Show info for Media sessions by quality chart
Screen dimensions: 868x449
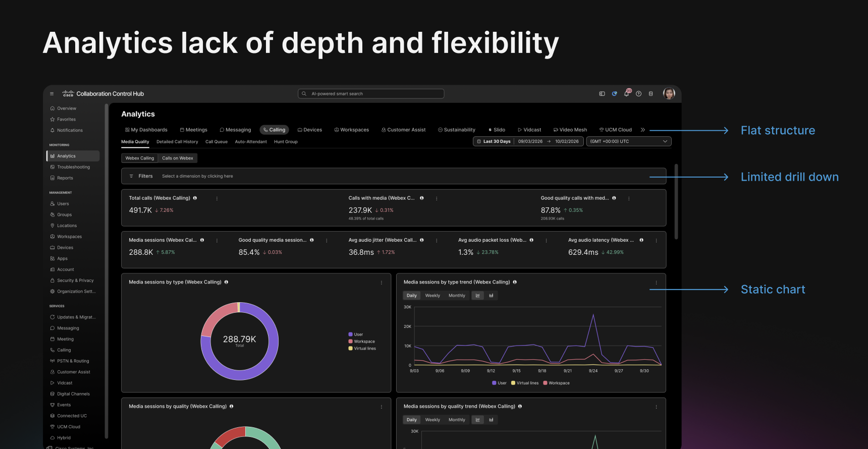(232, 407)
